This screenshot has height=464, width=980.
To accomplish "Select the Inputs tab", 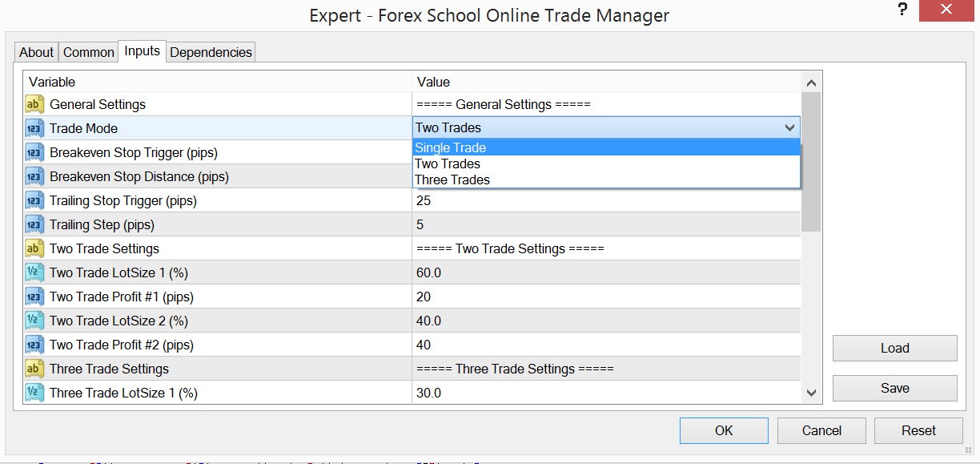I will pos(142,50).
